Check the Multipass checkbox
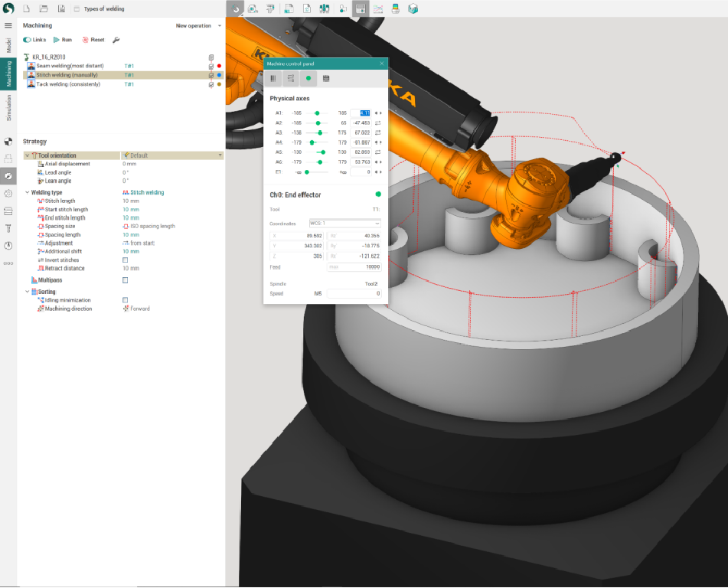Viewport: 728px width, 588px height. tap(126, 280)
